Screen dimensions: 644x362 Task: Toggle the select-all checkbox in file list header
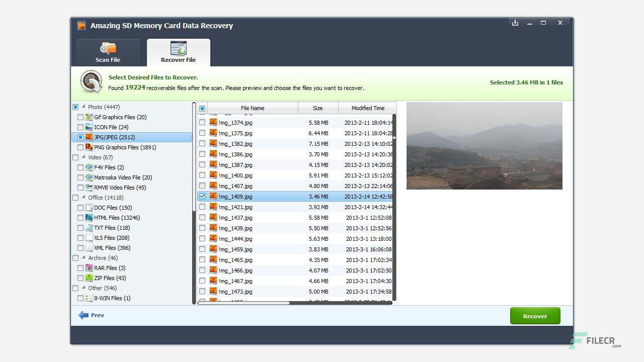point(202,109)
